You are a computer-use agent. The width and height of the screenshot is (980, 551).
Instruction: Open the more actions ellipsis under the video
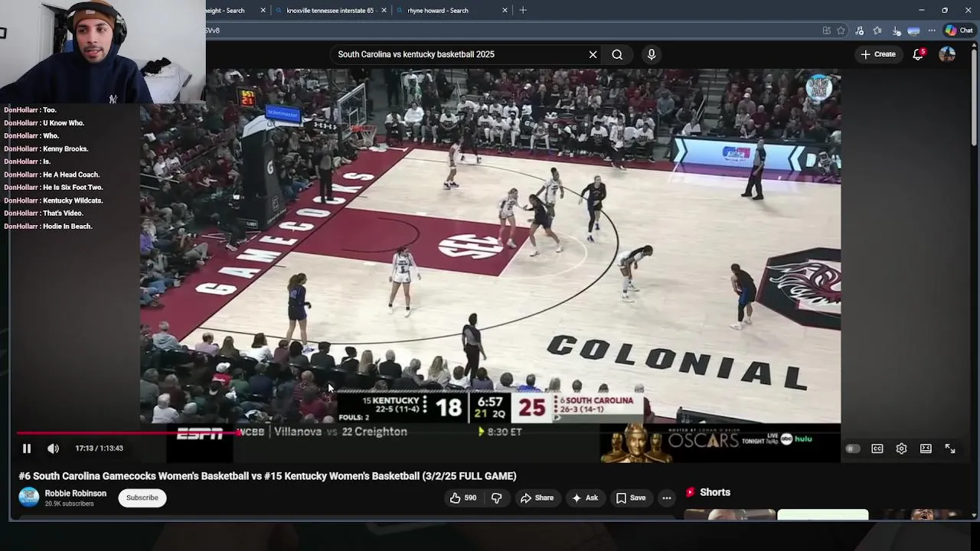point(667,497)
